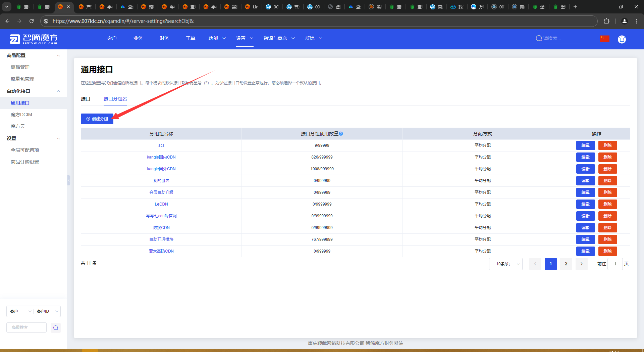644x352 pixels.
Task: Go back with the browser back arrow
Action: (7, 21)
